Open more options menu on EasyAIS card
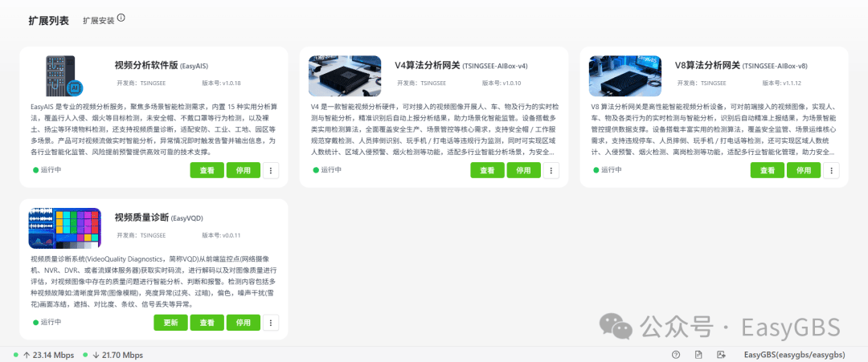 click(271, 170)
